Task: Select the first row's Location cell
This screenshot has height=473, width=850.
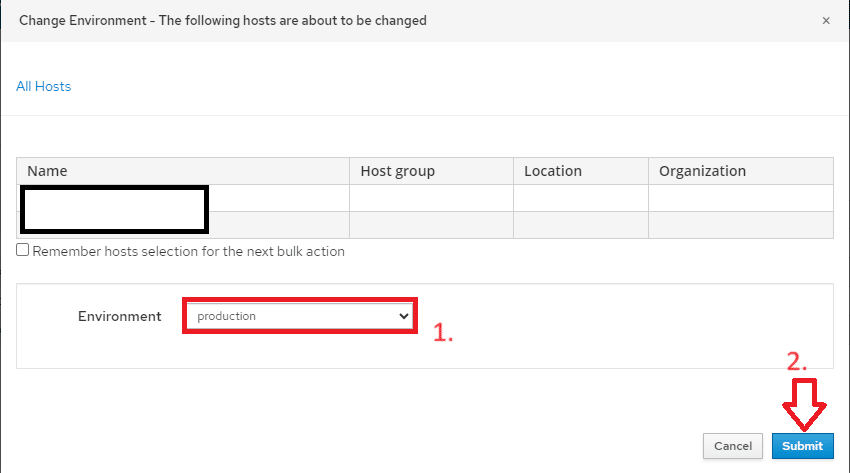Action: point(581,198)
